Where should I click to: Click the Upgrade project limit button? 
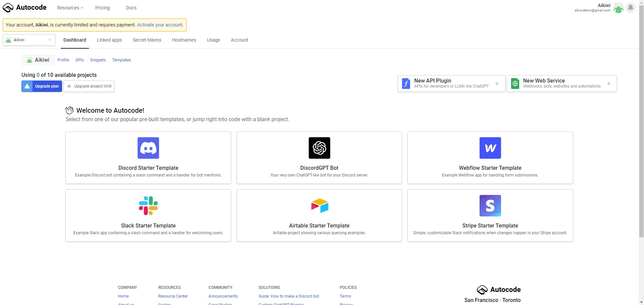click(x=89, y=86)
